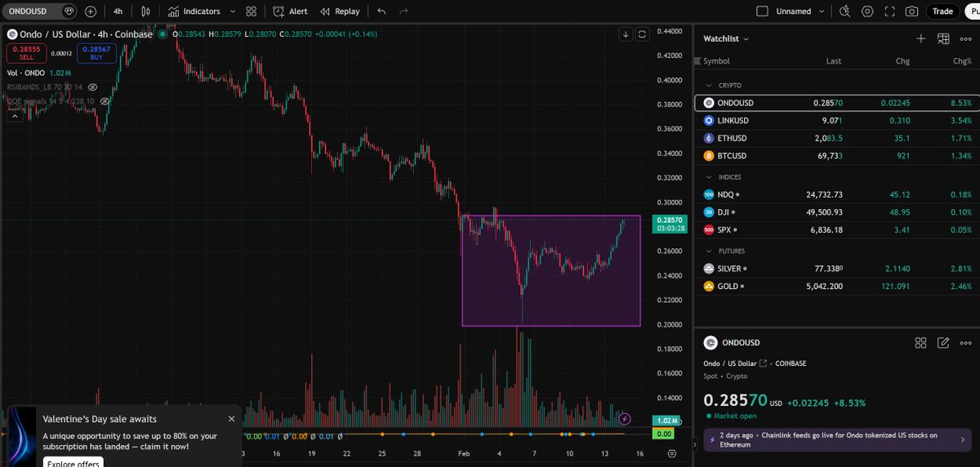Open the layout setup square icon

762,11
